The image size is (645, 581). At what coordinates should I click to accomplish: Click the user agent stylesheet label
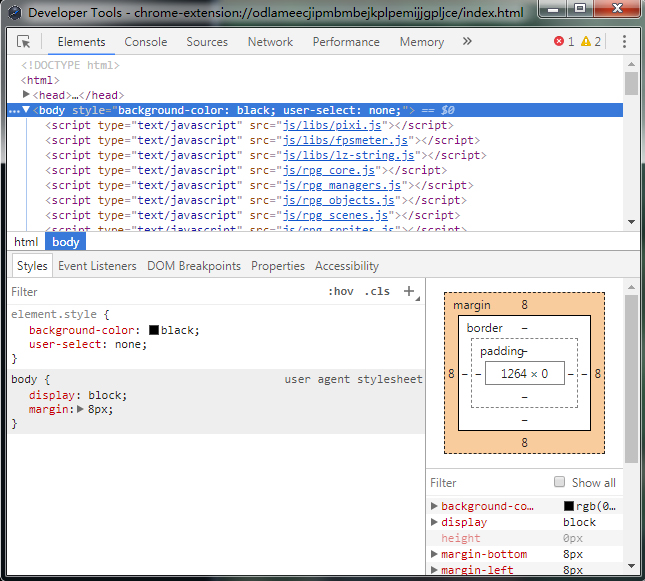(x=353, y=379)
